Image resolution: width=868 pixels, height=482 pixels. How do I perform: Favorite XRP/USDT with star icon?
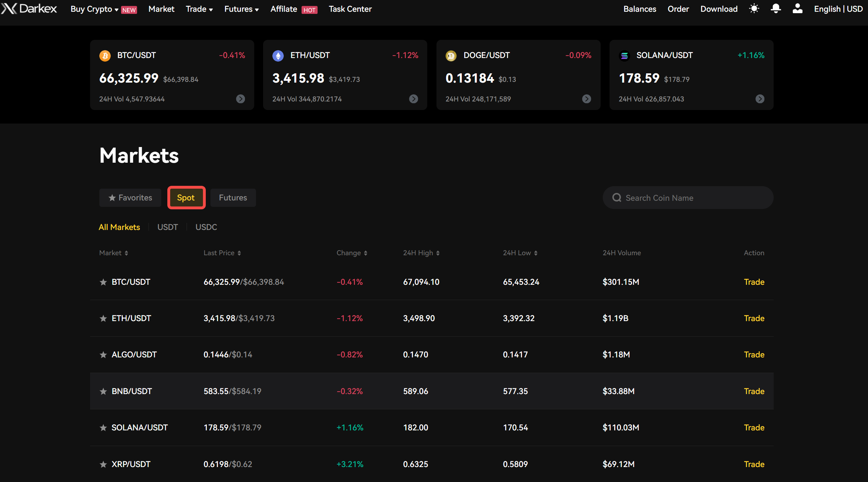tap(103, 465)
